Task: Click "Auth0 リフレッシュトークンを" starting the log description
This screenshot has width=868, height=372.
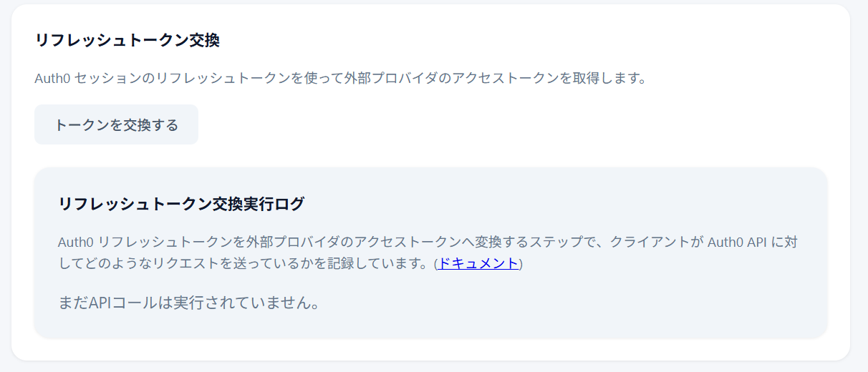Action: click(136, 242)
